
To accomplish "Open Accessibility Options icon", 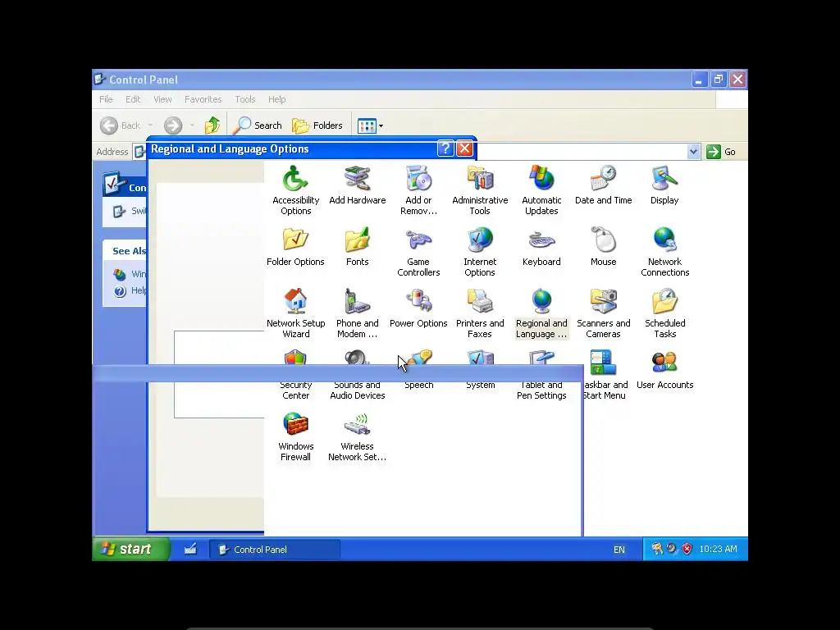I will point(295,189).
